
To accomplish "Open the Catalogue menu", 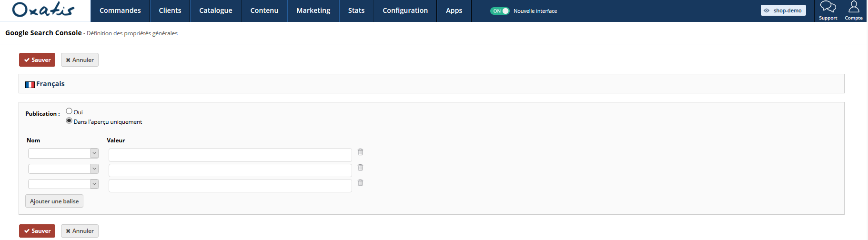I will pos(216,10).
